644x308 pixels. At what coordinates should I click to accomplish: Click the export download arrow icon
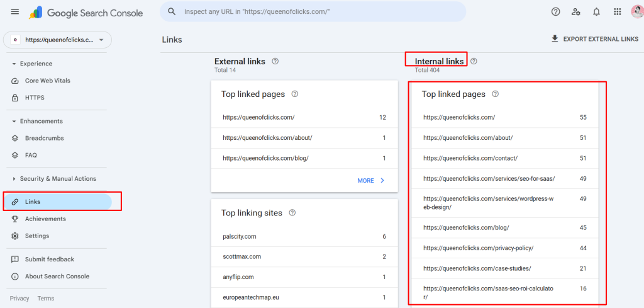click(x=555, y=39)
